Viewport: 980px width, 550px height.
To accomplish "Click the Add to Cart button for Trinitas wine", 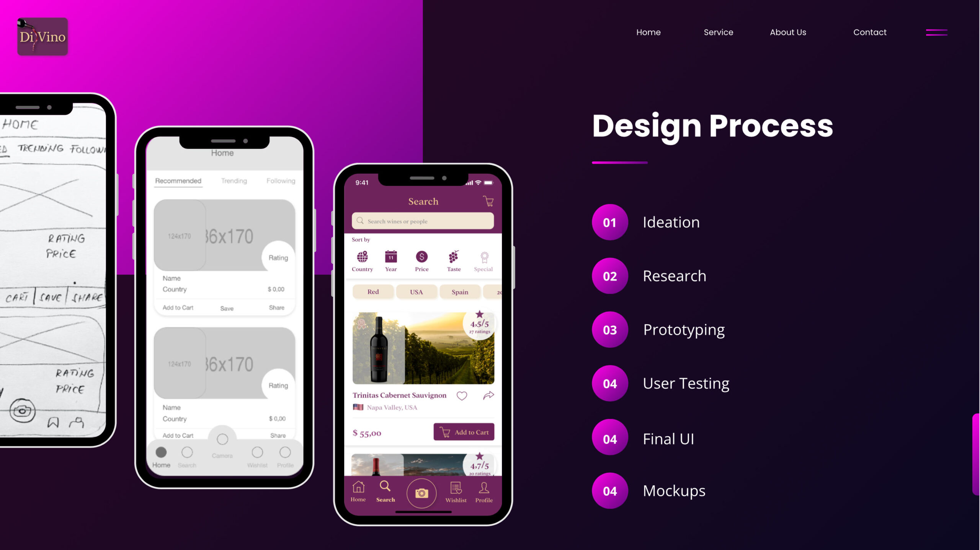I will (x=464, y=431).
